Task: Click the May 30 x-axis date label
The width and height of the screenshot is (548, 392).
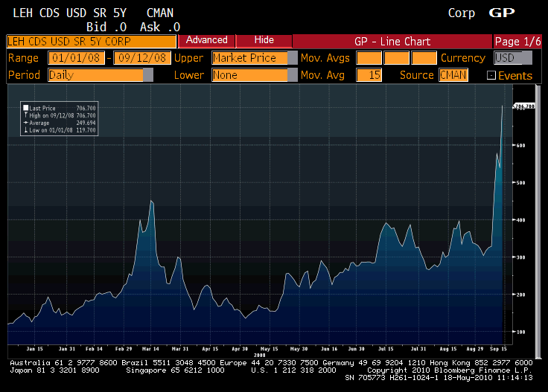Action: click(299, 349)
